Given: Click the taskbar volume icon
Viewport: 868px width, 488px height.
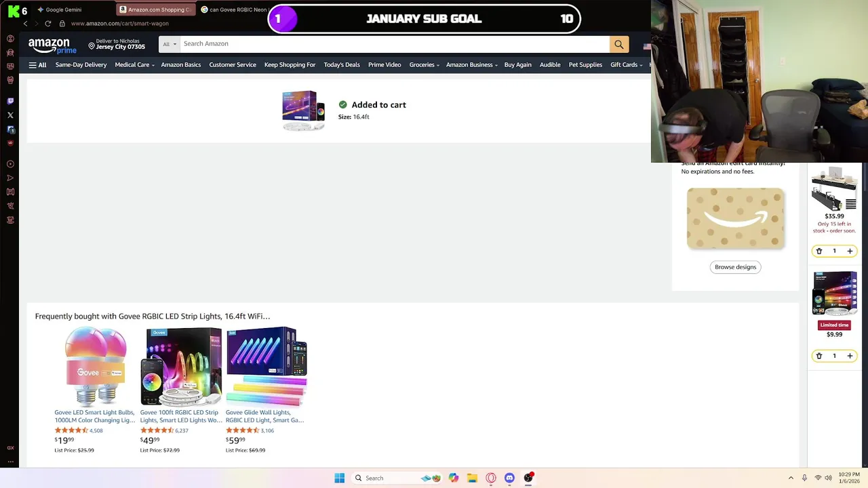Looking at the screenshot, I should [828, 478].
